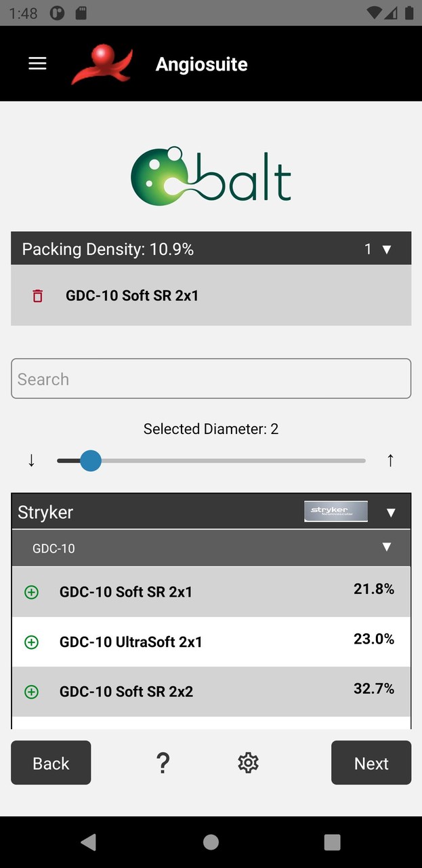Select the GDC-10 UltraSoft 2x1 row
The image size is (422, 868).
point(203,642)
